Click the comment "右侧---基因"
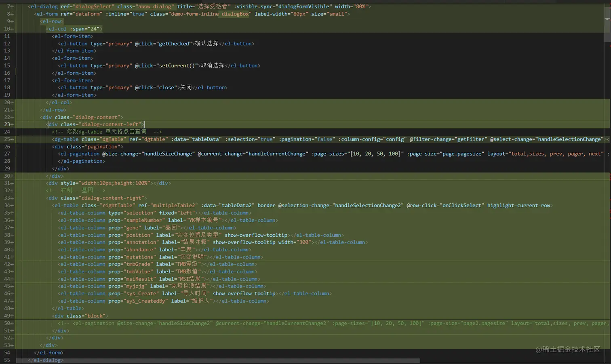 [x=77, y=190]
